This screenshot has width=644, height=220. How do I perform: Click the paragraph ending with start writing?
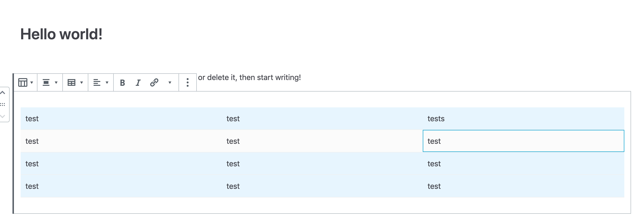click(x=249, y=78)
